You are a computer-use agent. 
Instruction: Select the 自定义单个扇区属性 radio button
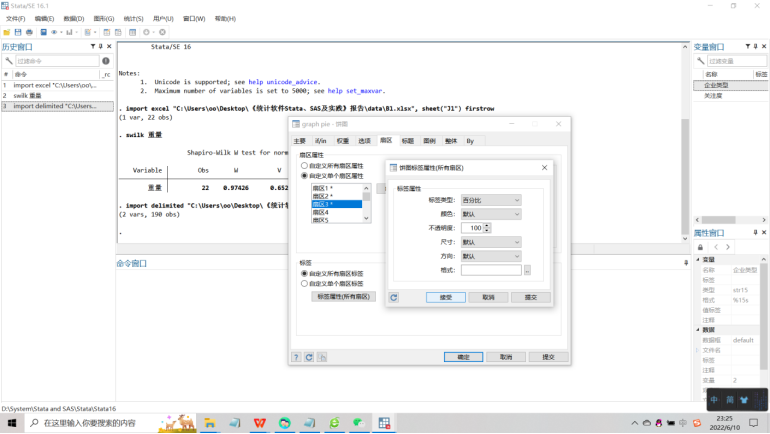(x=304, y=176)
